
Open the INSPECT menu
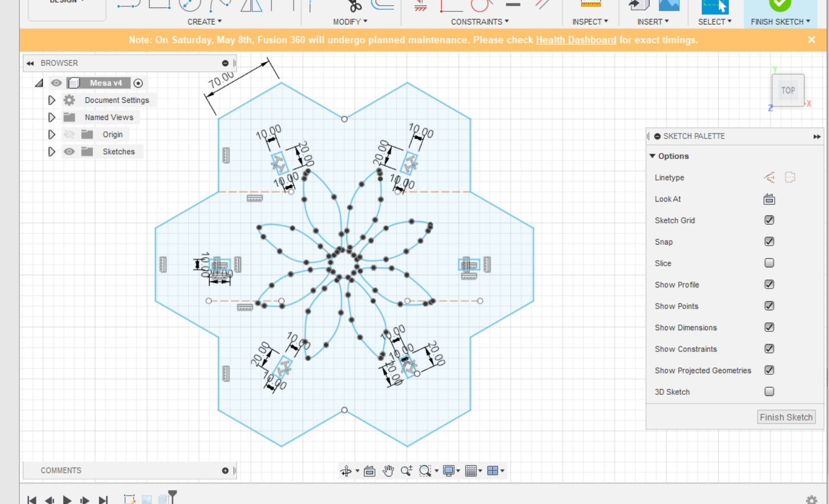click(x=590, y=22)
